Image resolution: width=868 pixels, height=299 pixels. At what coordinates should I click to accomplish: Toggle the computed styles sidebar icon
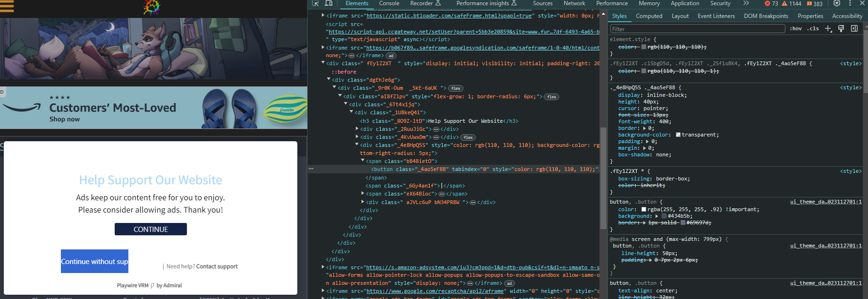pyautogui.click(x=854, y=29)
